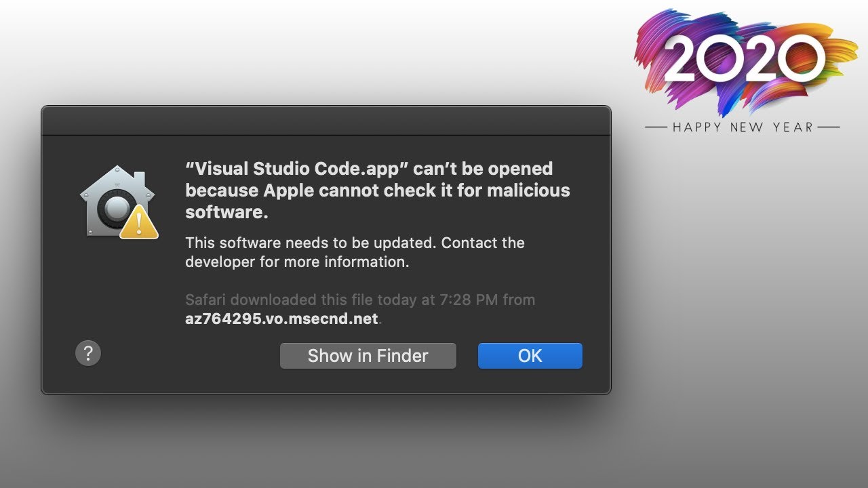Click the yellow warning triangle badge
868x488 pixels.
[x=139, y=224]
